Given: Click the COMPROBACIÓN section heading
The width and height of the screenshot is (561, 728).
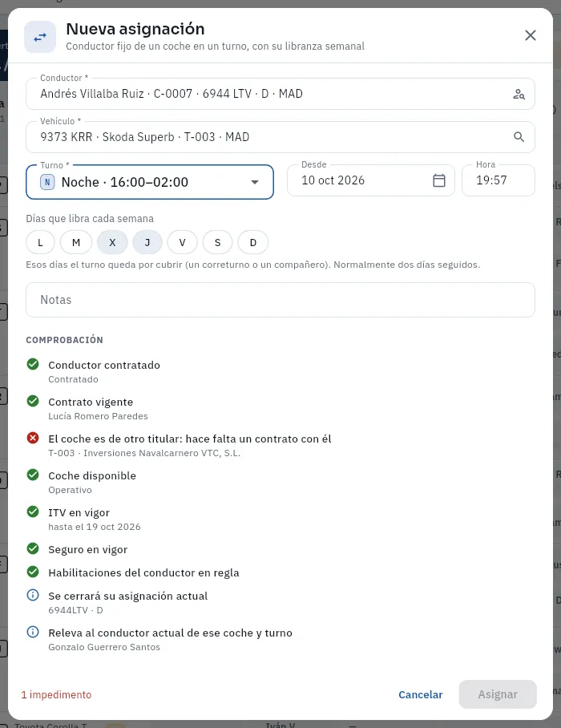Looking at the screenshot, I should point(64,340).
